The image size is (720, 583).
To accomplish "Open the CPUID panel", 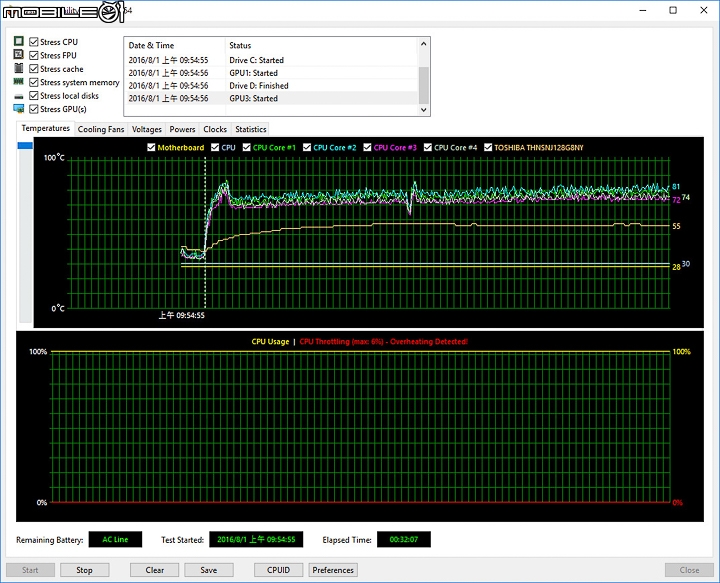I will pyautogui.click(x=279, y=570).
